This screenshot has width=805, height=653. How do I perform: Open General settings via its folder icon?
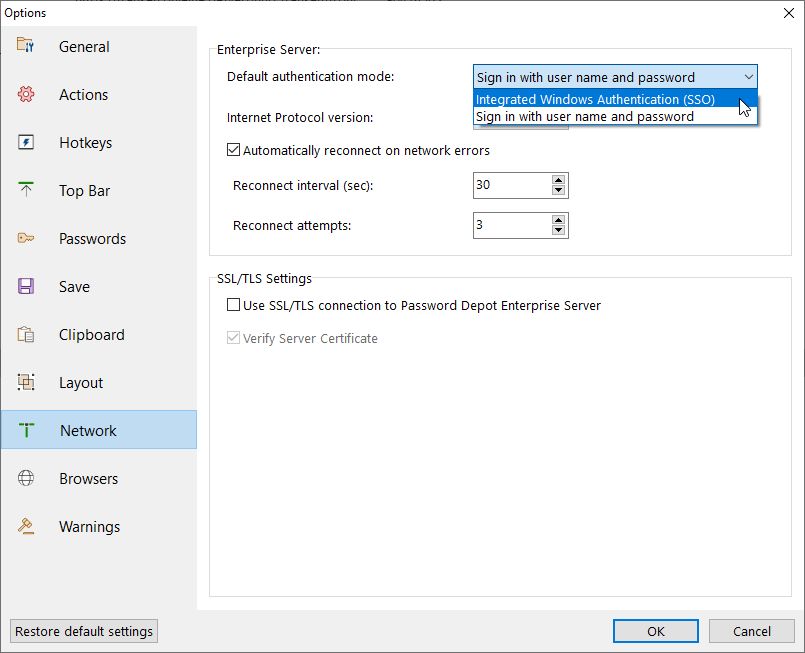pos(25,45)
